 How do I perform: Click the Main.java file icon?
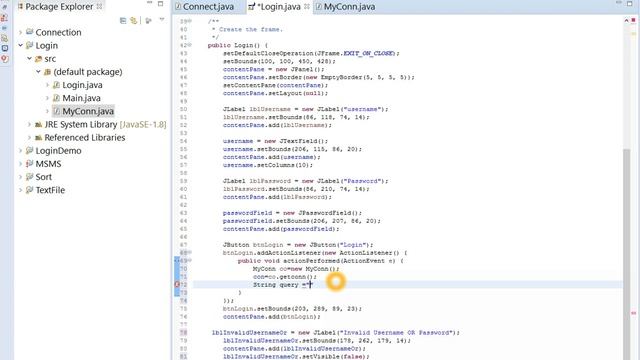[x=56, y=98]
